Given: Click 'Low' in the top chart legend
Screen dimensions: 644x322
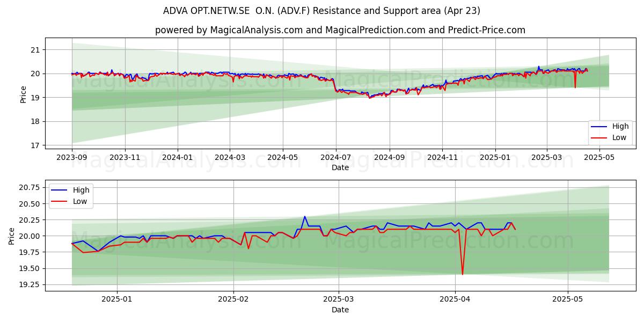Looking at the screenshot, I should [619, 138].
